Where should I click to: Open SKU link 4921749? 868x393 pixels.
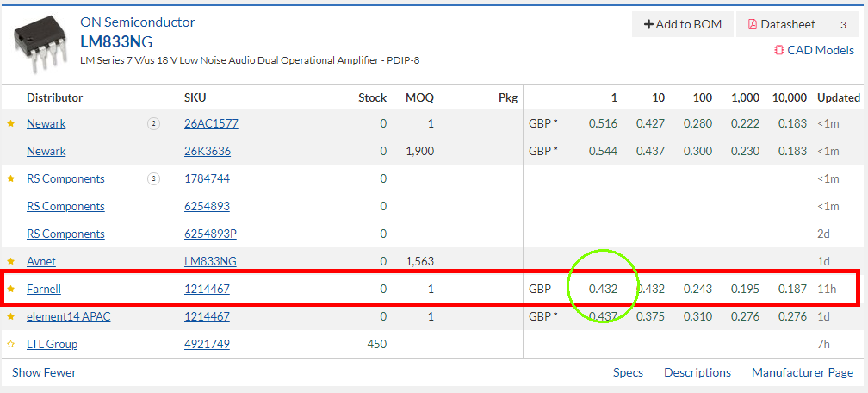click(x=207, y=344)
